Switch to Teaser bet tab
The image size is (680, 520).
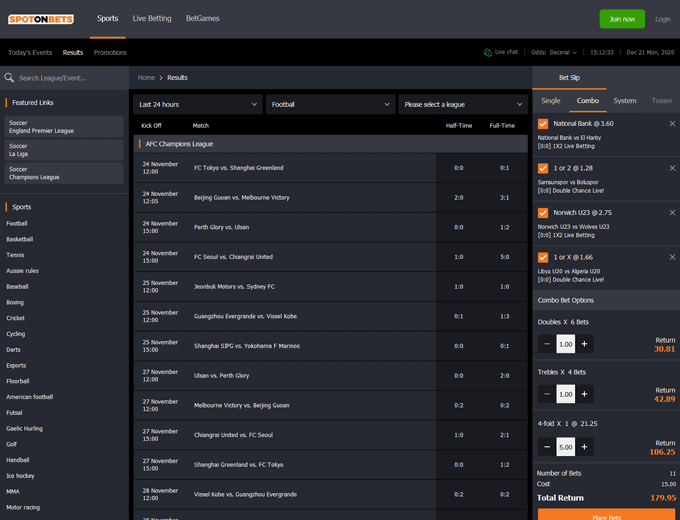pyautogui.click(x=662, y=101)
